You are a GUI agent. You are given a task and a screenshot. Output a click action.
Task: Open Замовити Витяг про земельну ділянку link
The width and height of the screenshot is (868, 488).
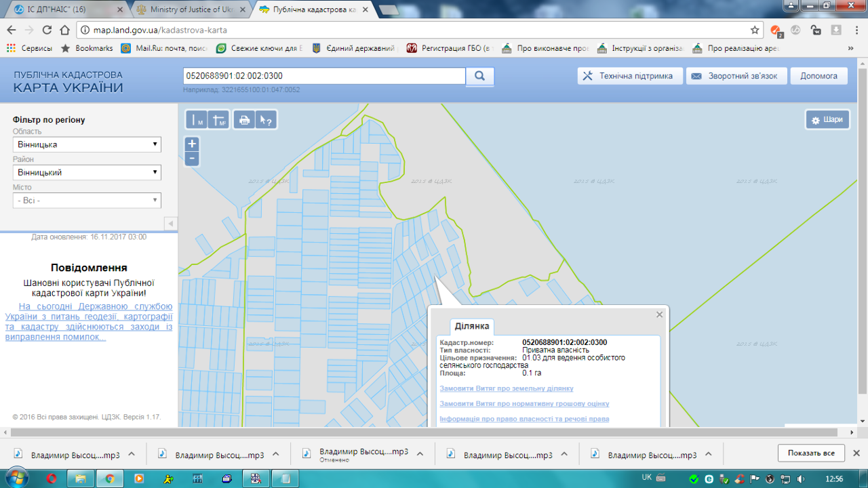pos(506,388)
